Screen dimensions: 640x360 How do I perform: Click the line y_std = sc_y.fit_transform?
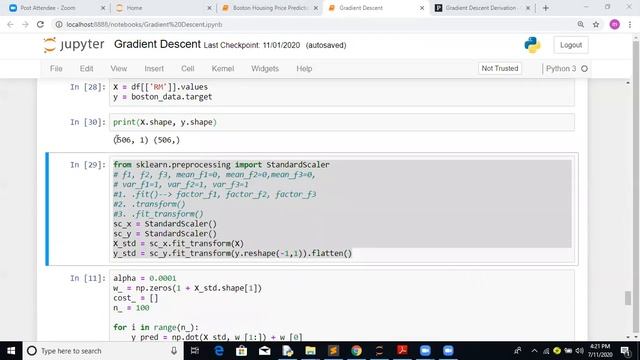tap(232, 253)
